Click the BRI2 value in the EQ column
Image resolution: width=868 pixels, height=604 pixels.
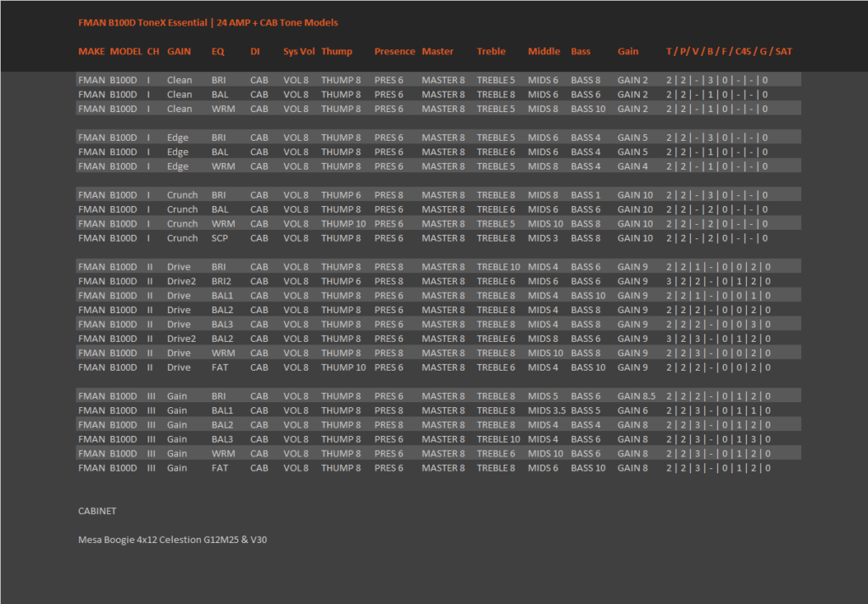pos(221,282)
